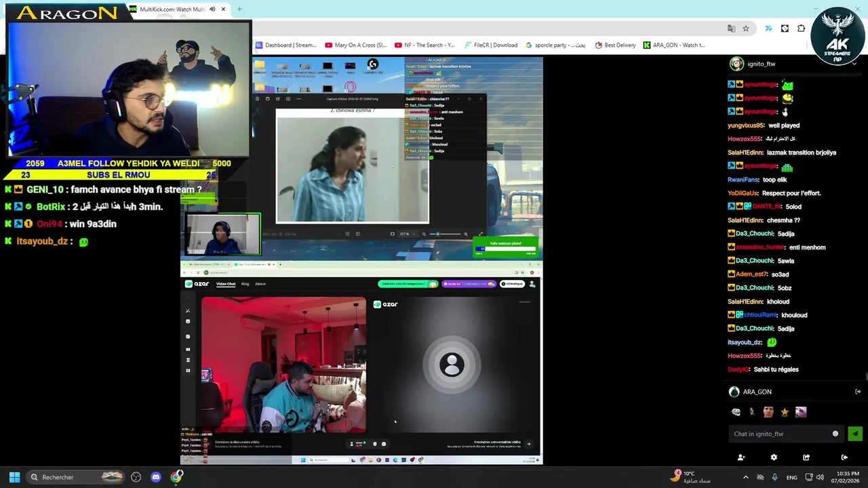Click SalaH1Edinn's 'chesmha ??' message
This screenshot has height=488, width=868.
coord(783,220)
